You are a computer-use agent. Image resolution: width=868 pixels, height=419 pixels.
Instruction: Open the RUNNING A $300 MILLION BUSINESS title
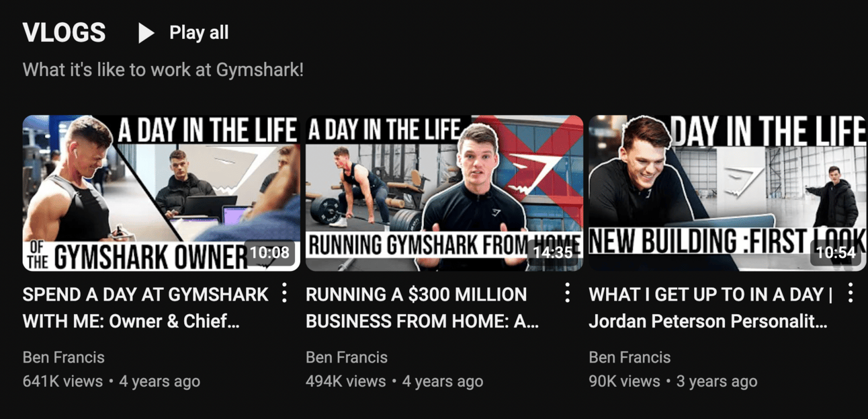(423, 308)
